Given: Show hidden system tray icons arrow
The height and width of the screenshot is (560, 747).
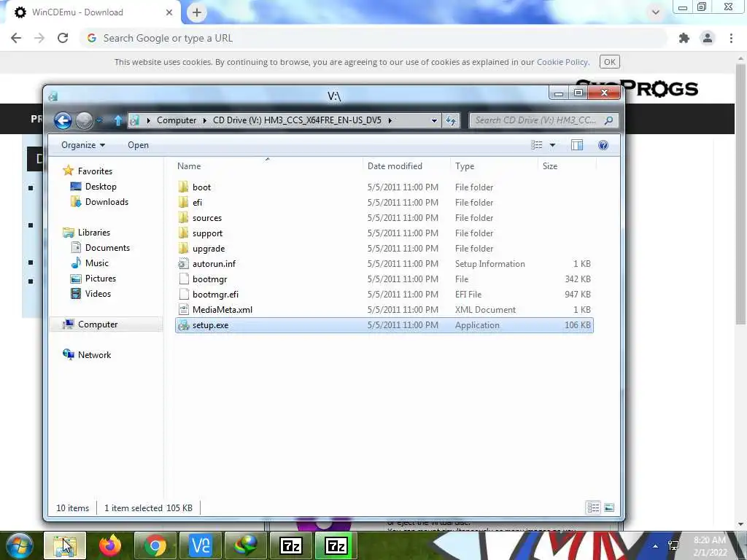Looking at the screenshot, I should [x=656, y=546].
